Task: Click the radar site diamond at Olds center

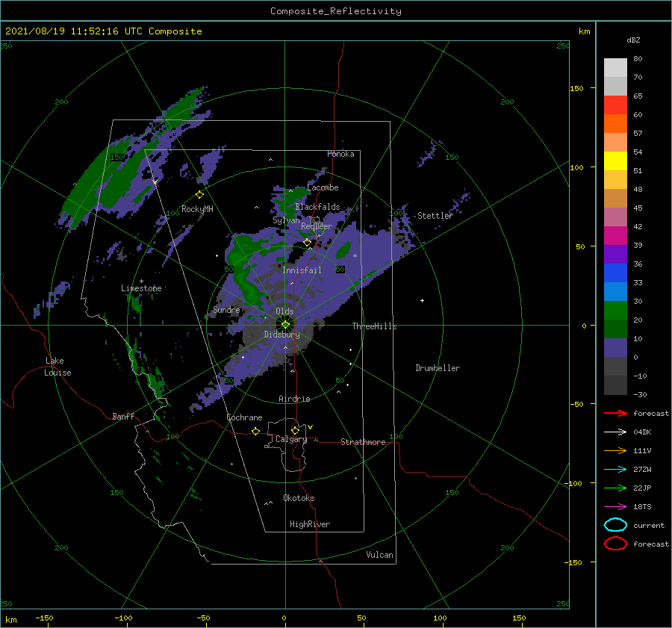Action: pos(285,325)
